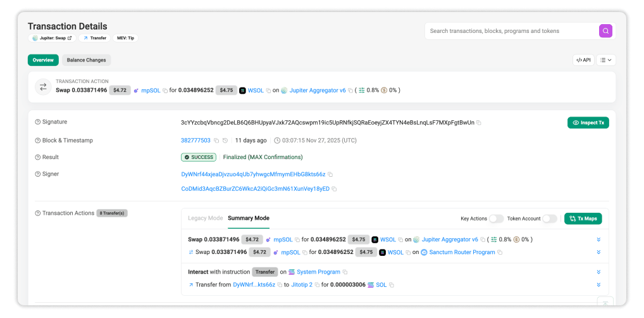Copy the transaction signature
The width and height of the screenshot is (644, 318).
(479, 122)
